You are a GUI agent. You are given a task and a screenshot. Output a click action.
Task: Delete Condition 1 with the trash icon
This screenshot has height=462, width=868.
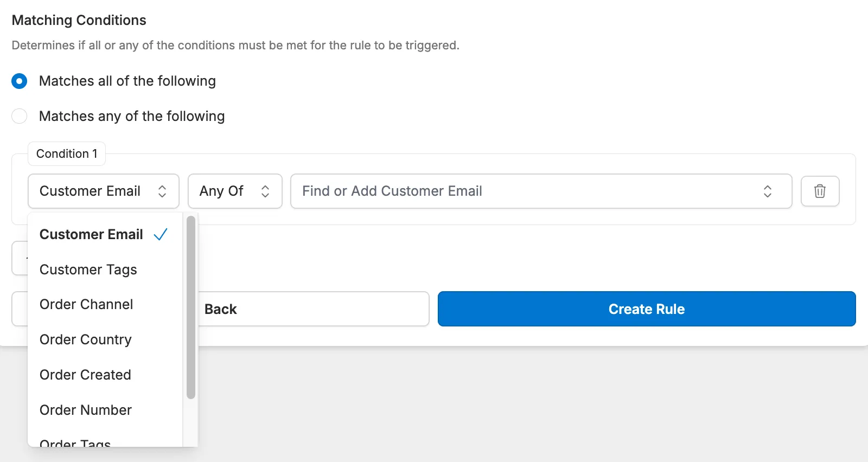click(x=820, y=191)
